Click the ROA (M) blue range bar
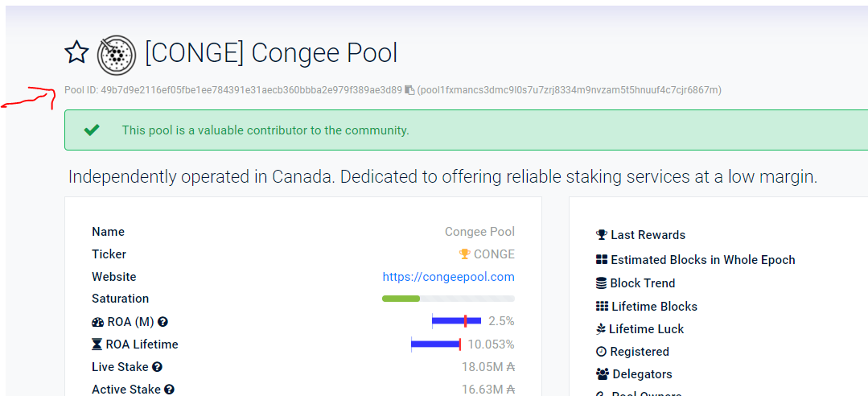Viewport: 868px width, 396px height. tap(457, 320)
